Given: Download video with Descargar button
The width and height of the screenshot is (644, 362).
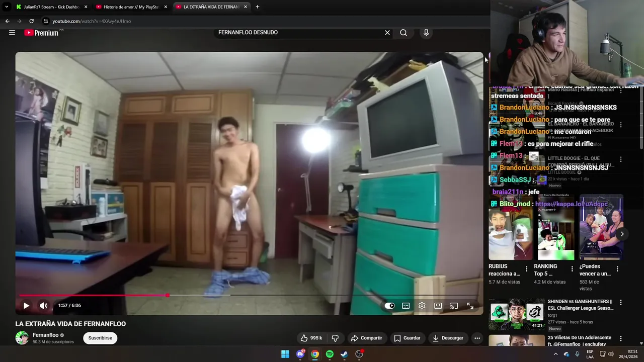Looking at the screenshot, I should click(448, 338).
